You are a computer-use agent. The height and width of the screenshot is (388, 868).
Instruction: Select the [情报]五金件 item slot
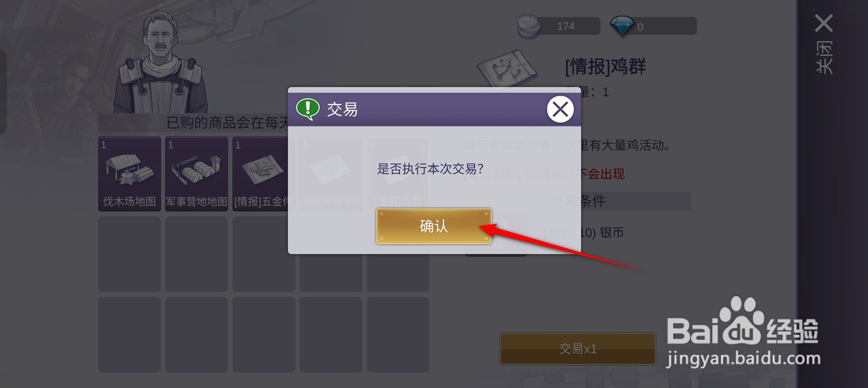click(x=264, y=174)
